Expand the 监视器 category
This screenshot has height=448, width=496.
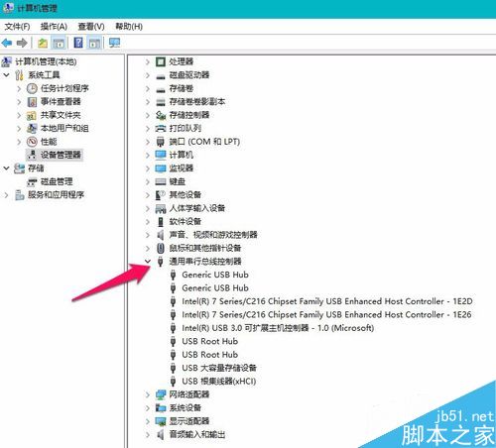[x=148, y=168]
